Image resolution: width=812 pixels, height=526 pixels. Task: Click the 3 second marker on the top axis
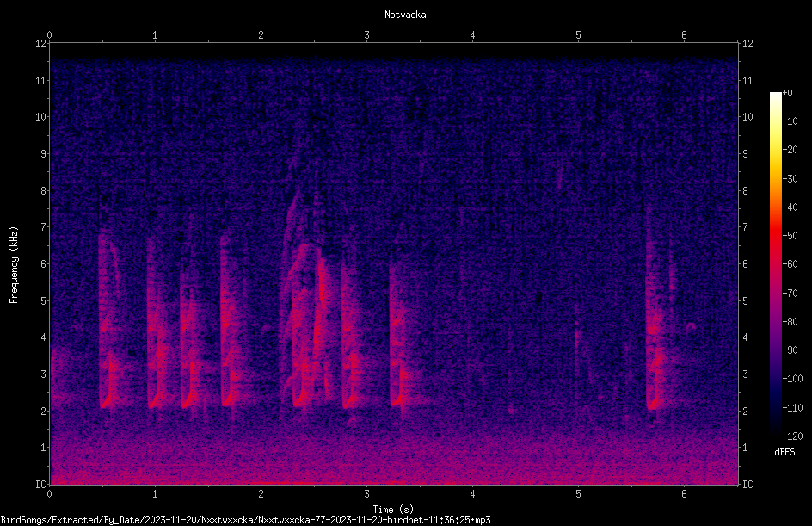[x=366, y=35]
